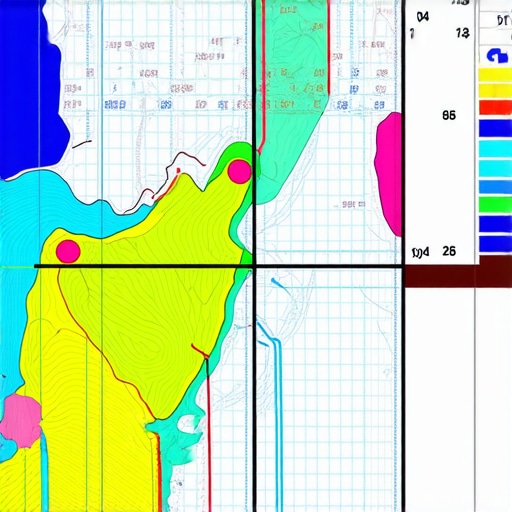Image resolution: width=512 pixels, height=512 pixels.
Task: Click the value "26" in the side panel
Action: point(449,251)
